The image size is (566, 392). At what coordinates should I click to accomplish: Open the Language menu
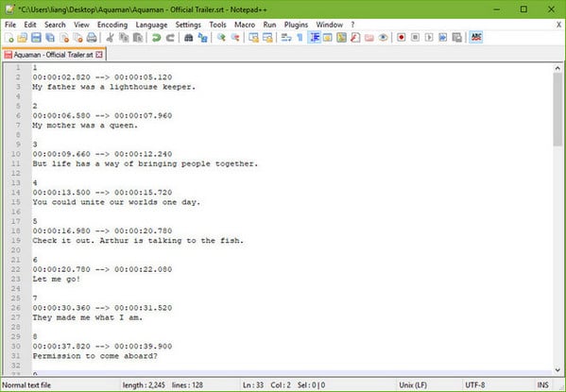click(151, 25)
